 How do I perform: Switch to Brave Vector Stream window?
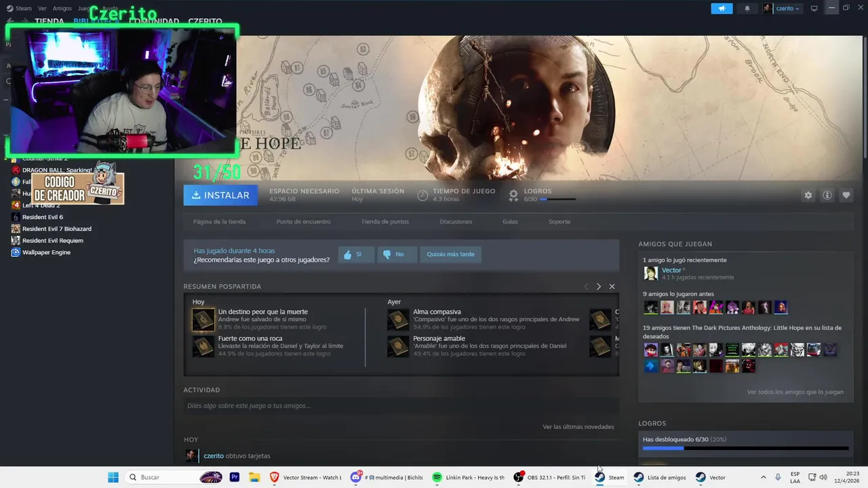click(305, 477)
